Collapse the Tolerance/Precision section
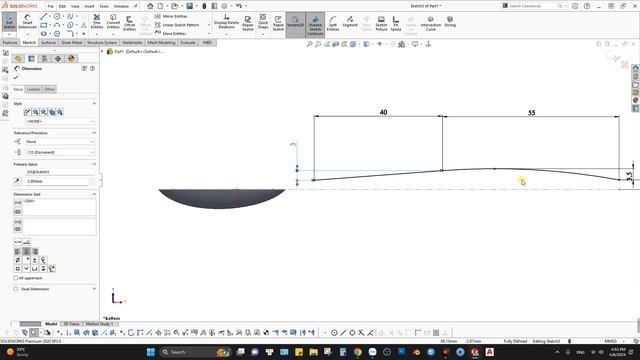This screenshot has height=360, width=640. click(94, 133)
